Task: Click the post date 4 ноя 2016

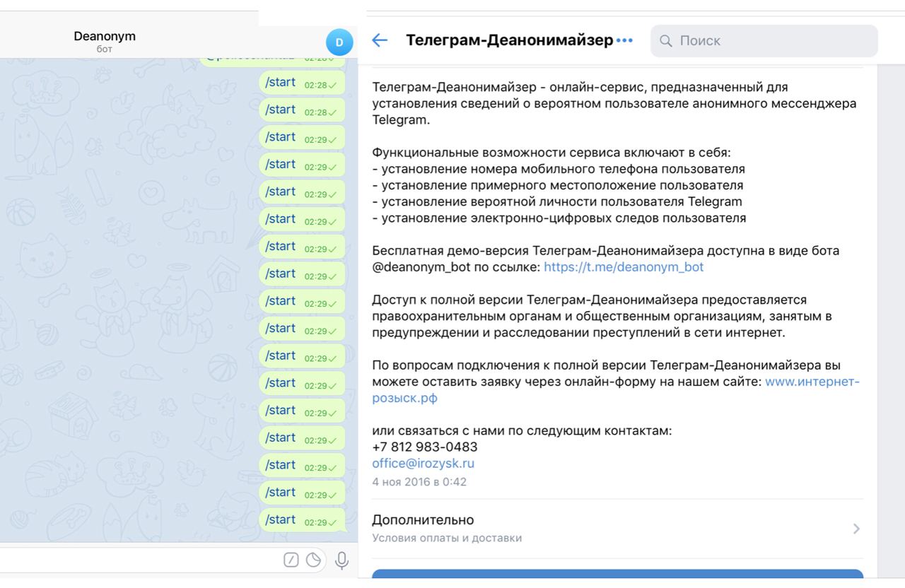Action: tap(419, 482)
